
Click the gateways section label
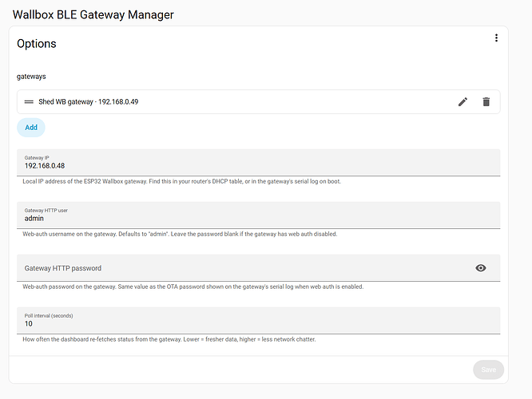(x=31, y=77)
